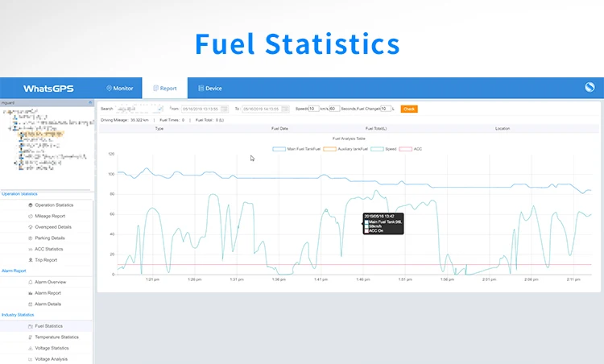Go to the Device tab

click(x=210, y=89)
